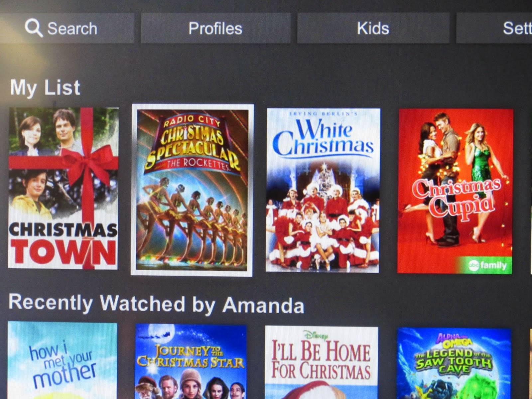This screenshot has width=532, height=399.
Task: Select Legend of the Saw Tooth Cave
Action: coord(454,363)
